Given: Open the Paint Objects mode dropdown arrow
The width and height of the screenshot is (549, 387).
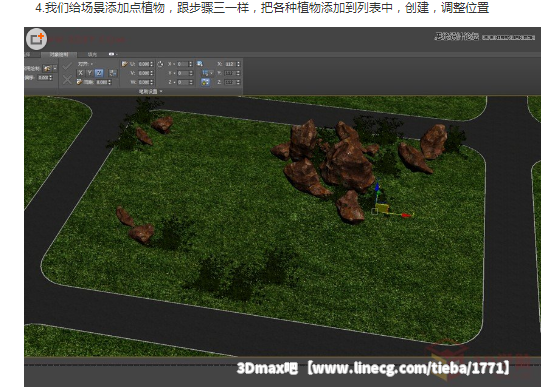Looking at the screenshot, I should coord(55,68).
